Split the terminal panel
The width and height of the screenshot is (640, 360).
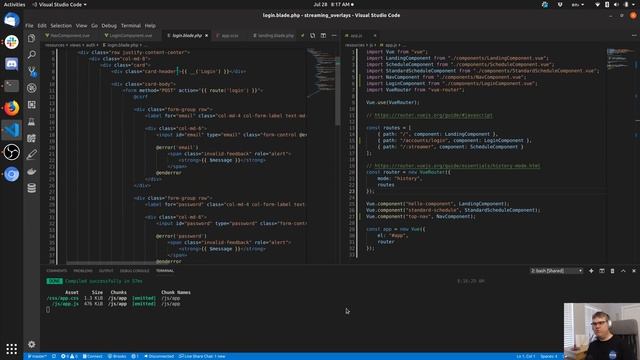coord(602,271)
